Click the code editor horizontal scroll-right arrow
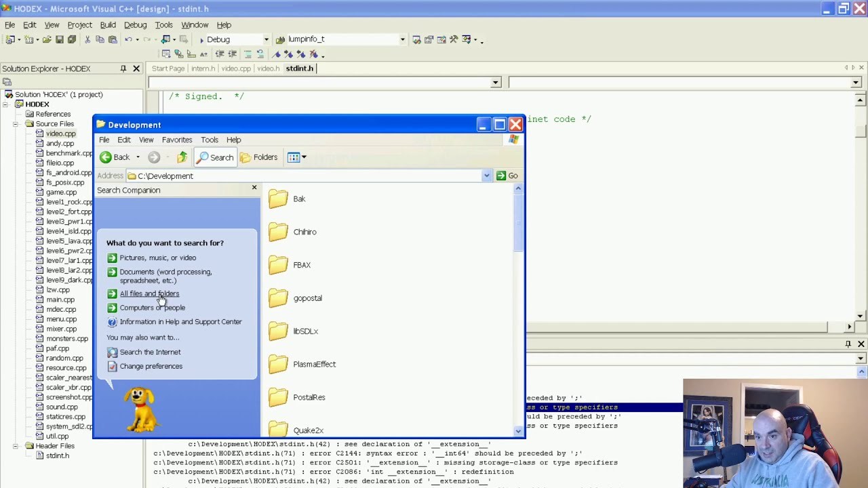 click(849, 327)
